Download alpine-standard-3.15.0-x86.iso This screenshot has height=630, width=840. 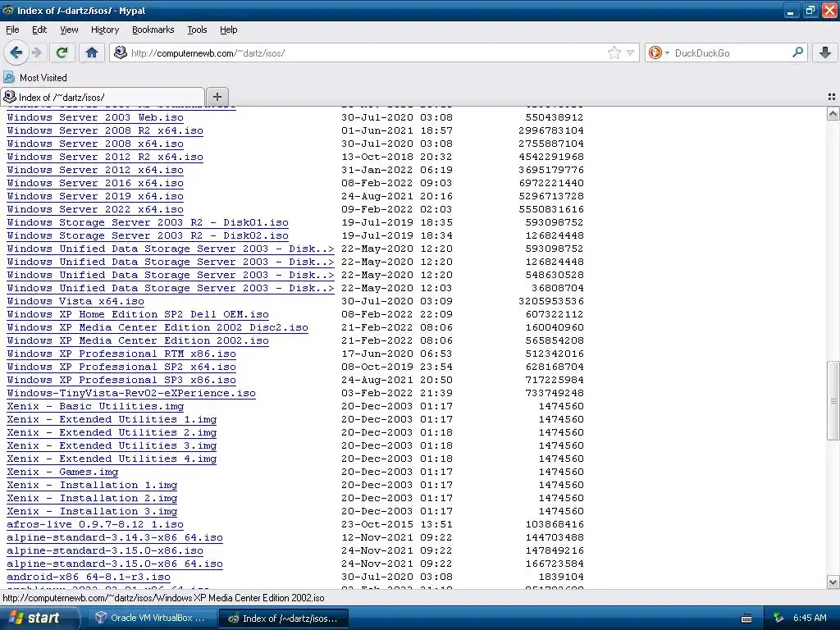coord(105,550)
